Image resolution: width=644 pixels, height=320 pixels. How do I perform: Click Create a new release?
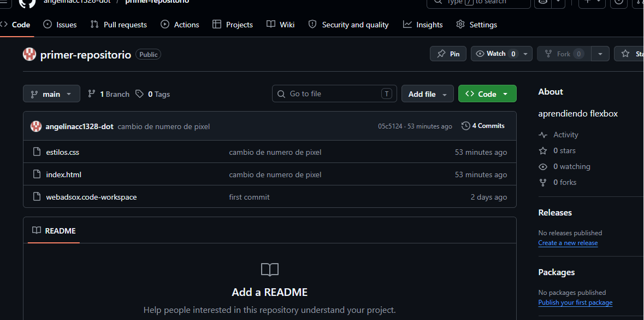pyautogui.click(x=568, y=243)
